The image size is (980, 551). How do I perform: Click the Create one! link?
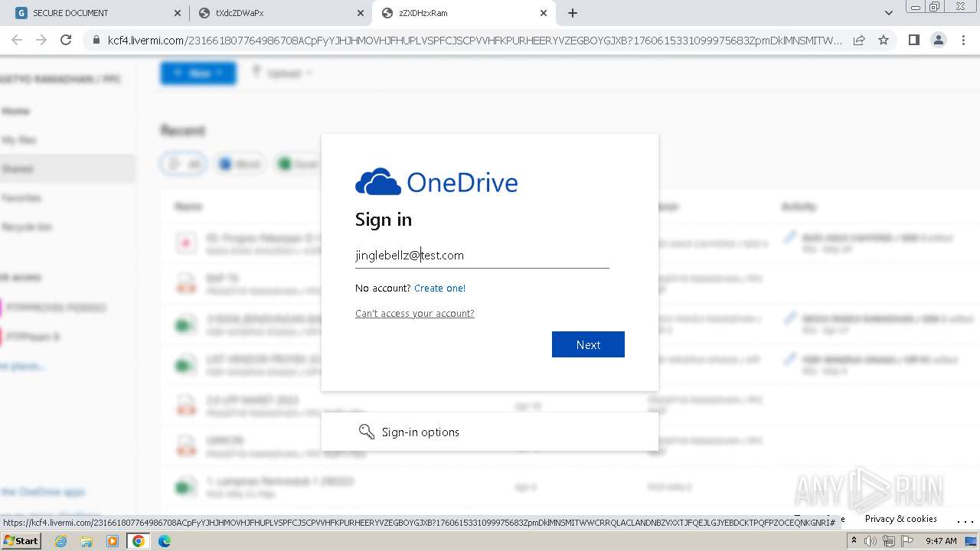439,289
